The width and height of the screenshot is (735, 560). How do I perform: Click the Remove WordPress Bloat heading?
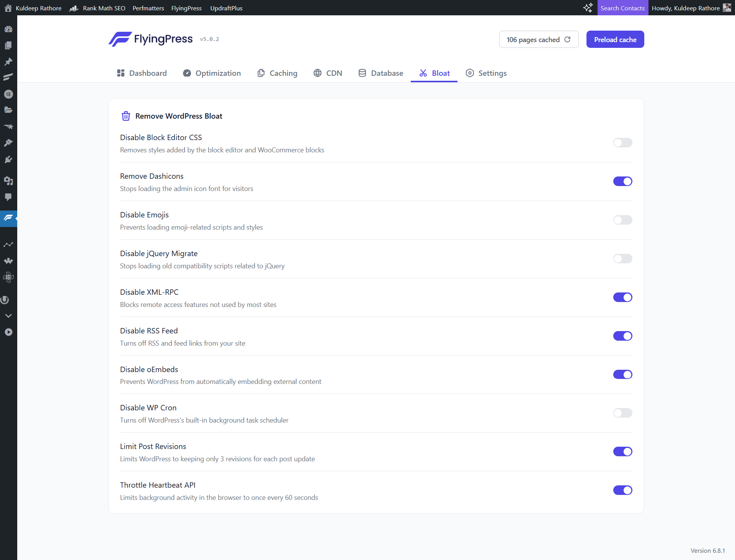coord(179,116)
